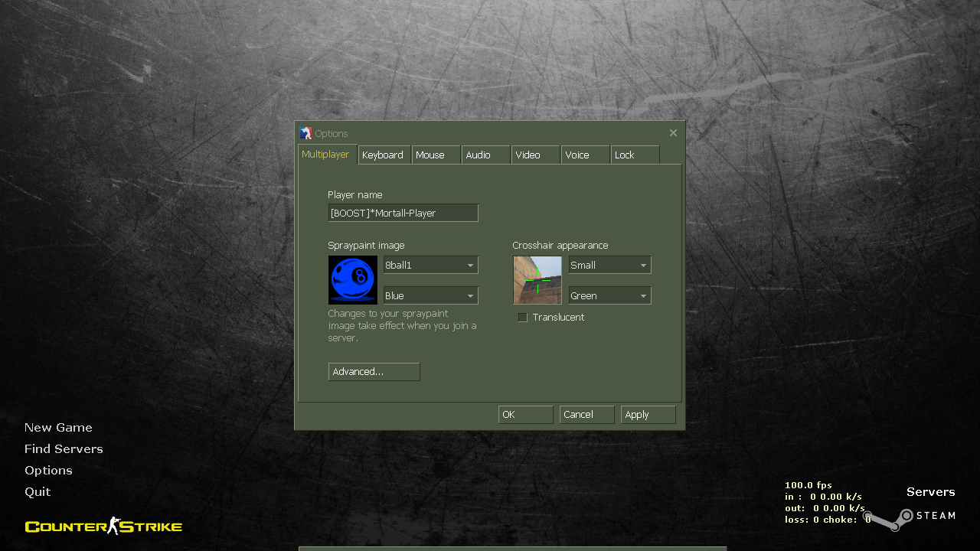Click the Apply button
The image size is (980, 551).
click(648, 415)
